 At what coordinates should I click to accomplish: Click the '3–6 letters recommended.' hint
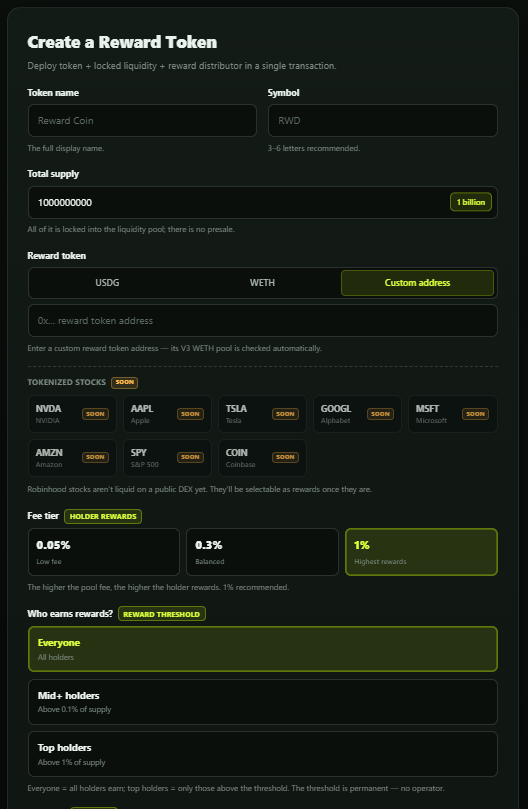(314, 149)
